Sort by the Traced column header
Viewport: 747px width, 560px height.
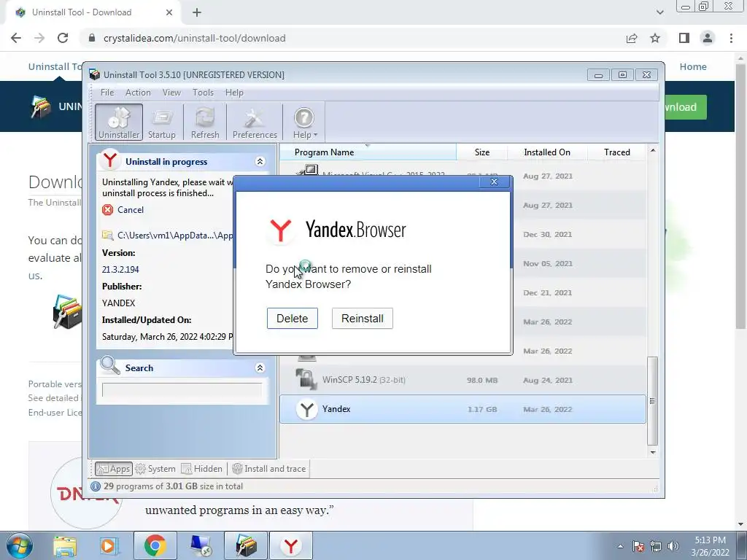[616, 152]
